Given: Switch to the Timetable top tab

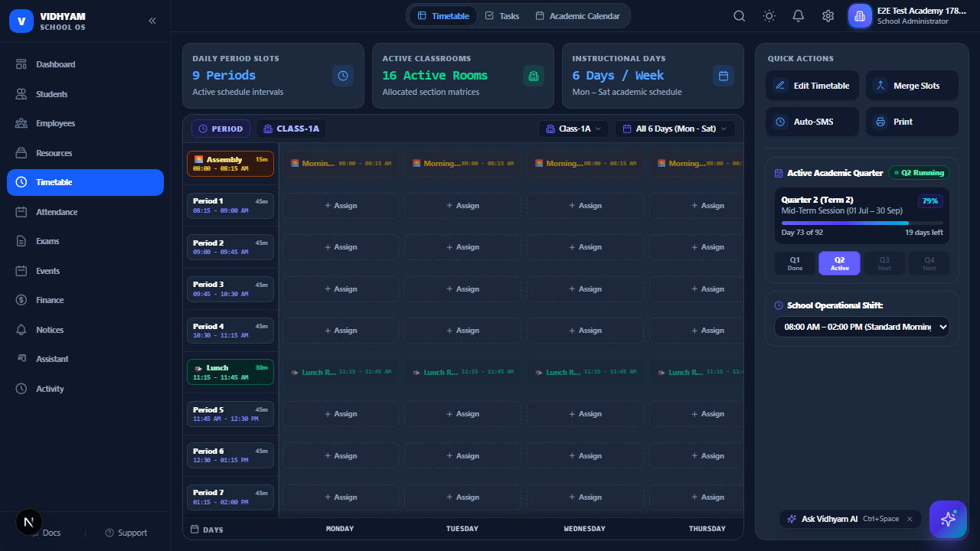Looking at the screenshot, I should point(443,16).
